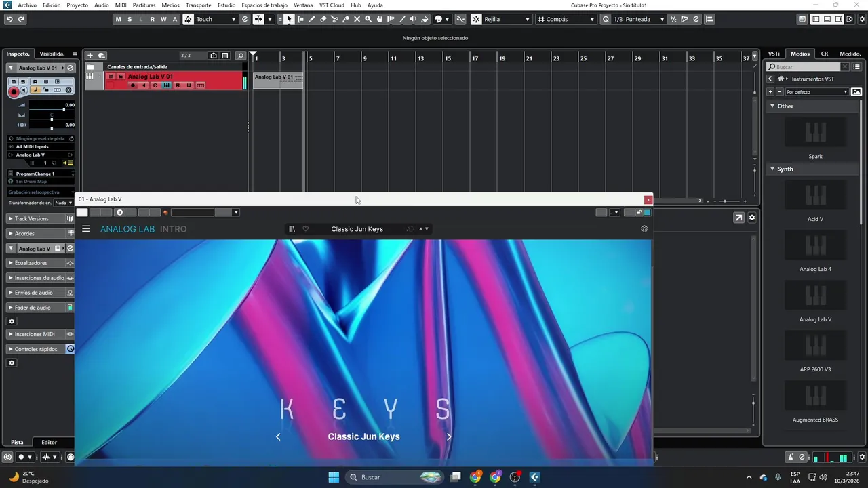Open the Por defecto sort dropdown
Screen dimensions: 868x488
[816, 91]
